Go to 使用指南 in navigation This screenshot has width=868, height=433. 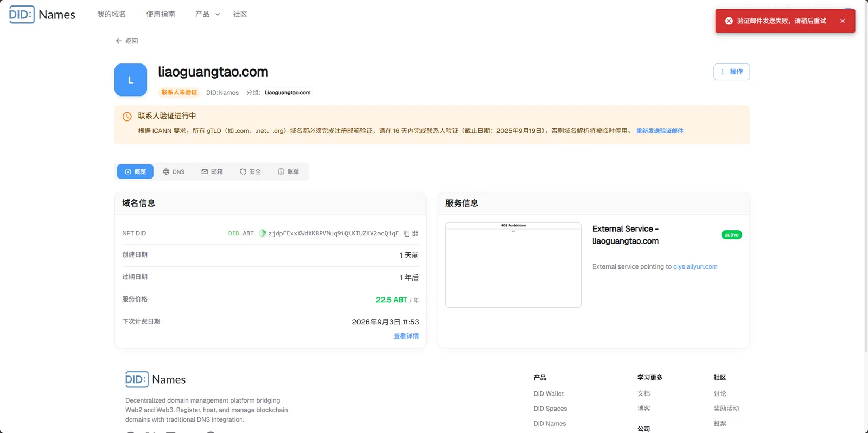pos(161,14)
